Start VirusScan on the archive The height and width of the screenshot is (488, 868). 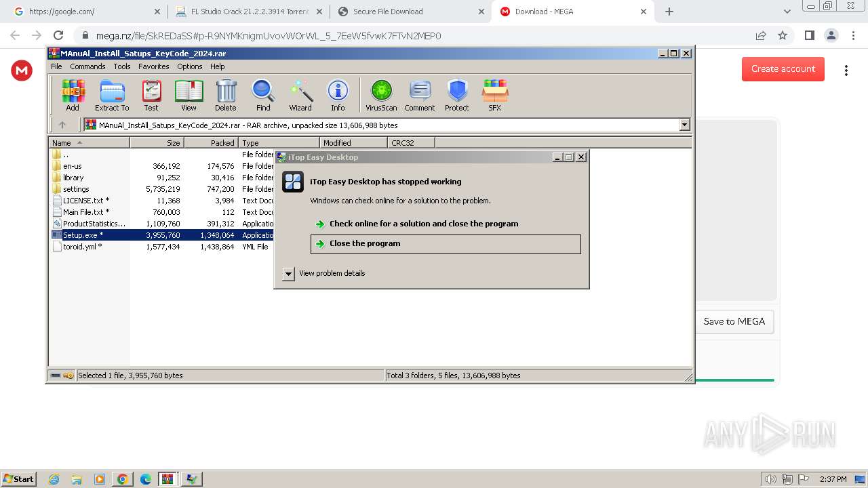(381, 95)
